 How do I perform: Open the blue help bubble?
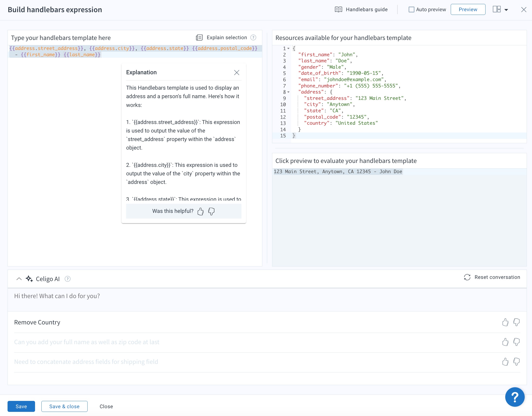tap(515, 397)
